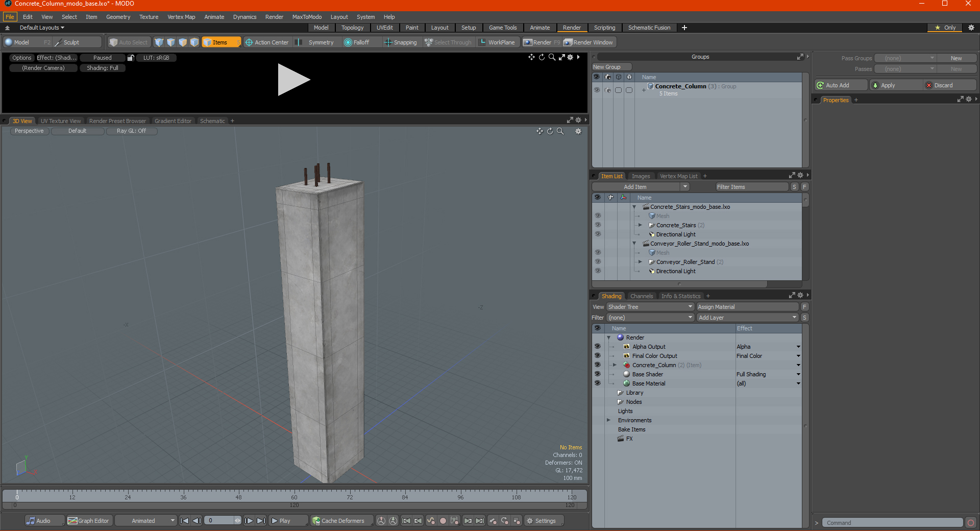Expand Concrete_Stairs tree item
This screenshot has width=980, height=531.
(640, 225)
